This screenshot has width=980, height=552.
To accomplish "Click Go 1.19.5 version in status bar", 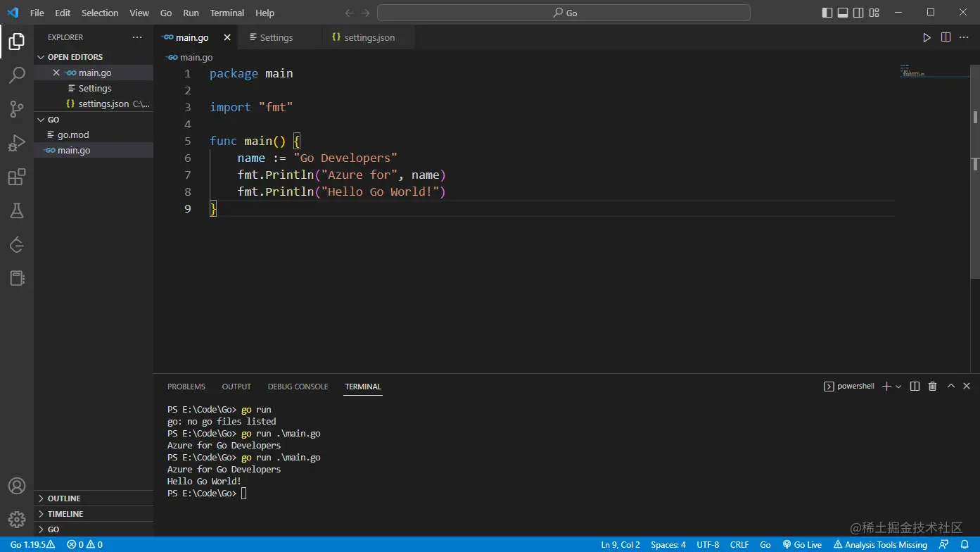I will point(32,544).
